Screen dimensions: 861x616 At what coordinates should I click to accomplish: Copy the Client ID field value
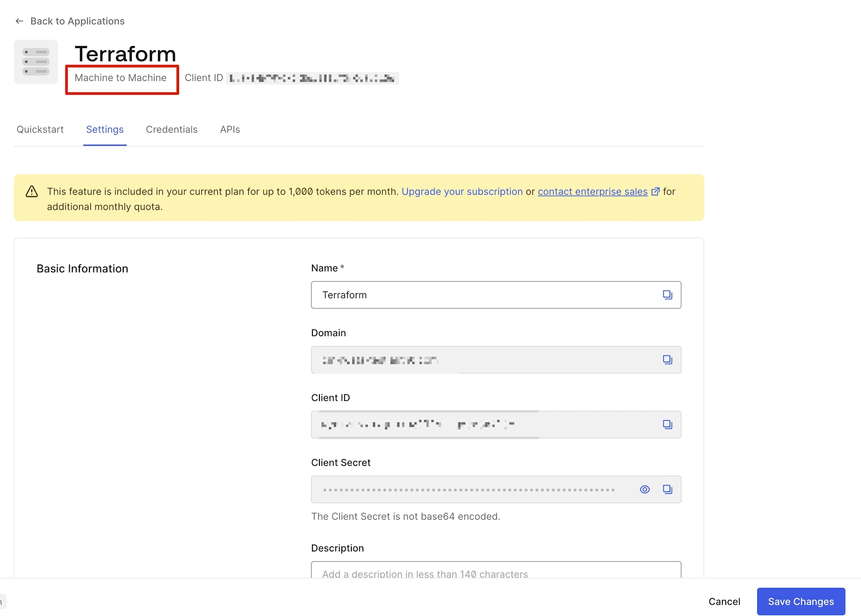pos(667,425)
